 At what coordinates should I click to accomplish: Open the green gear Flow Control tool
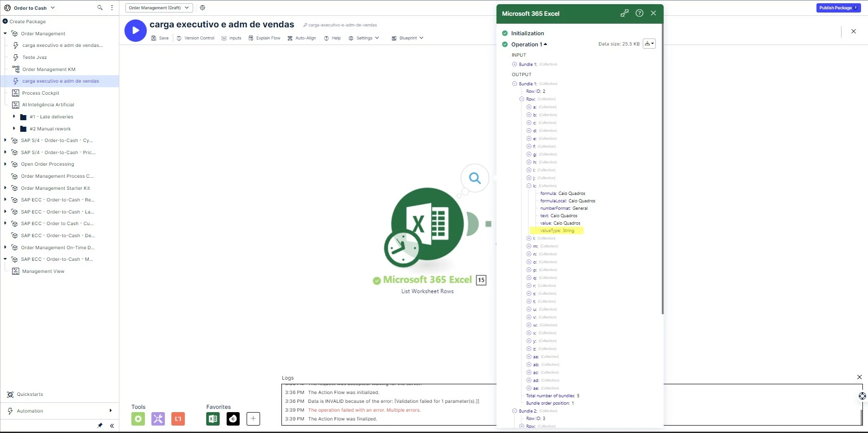tap(138, 419)
